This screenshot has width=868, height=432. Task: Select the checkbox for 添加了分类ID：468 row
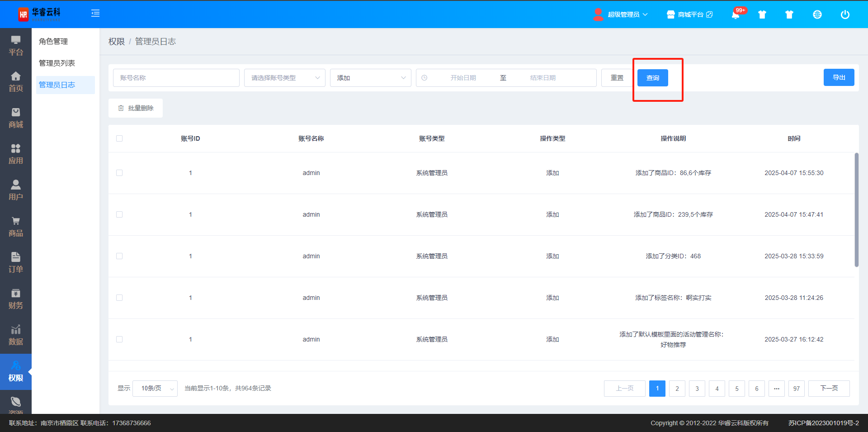tap(119, 256)
